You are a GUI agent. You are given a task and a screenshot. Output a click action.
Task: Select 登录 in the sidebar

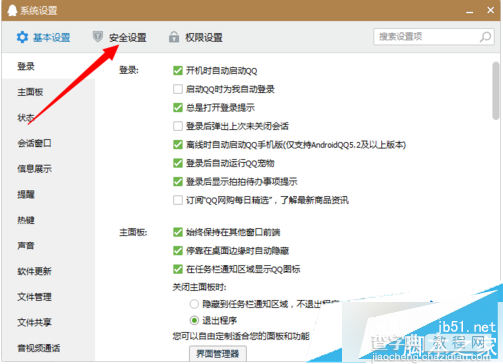point(49,66)
